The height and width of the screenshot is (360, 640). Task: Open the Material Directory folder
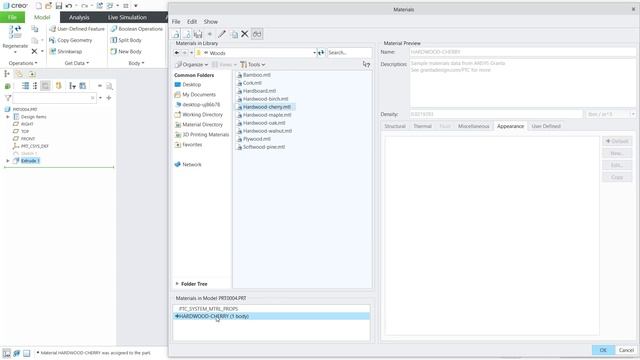pos(199,124)
